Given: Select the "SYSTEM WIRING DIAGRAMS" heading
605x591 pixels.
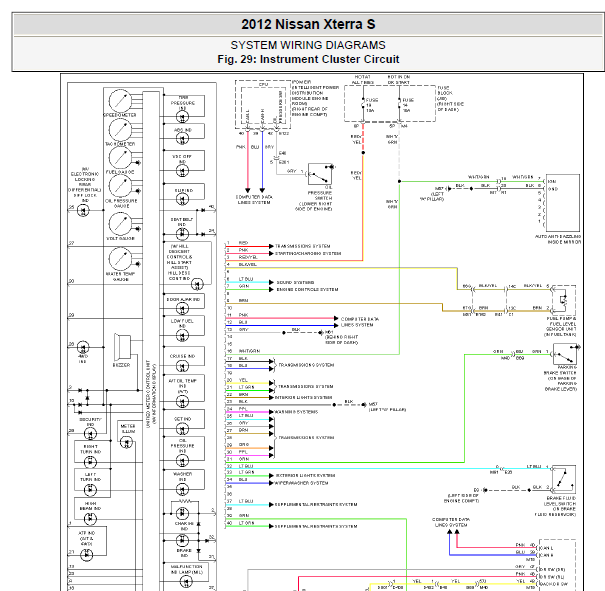Looking at the screenshot, I should (308, 45).
